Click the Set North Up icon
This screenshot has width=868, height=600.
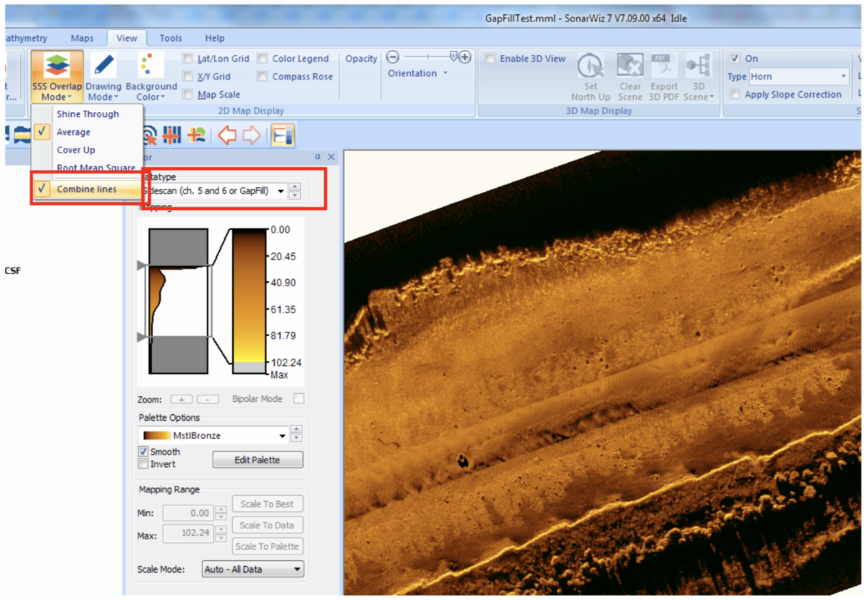tap(591, 67)
